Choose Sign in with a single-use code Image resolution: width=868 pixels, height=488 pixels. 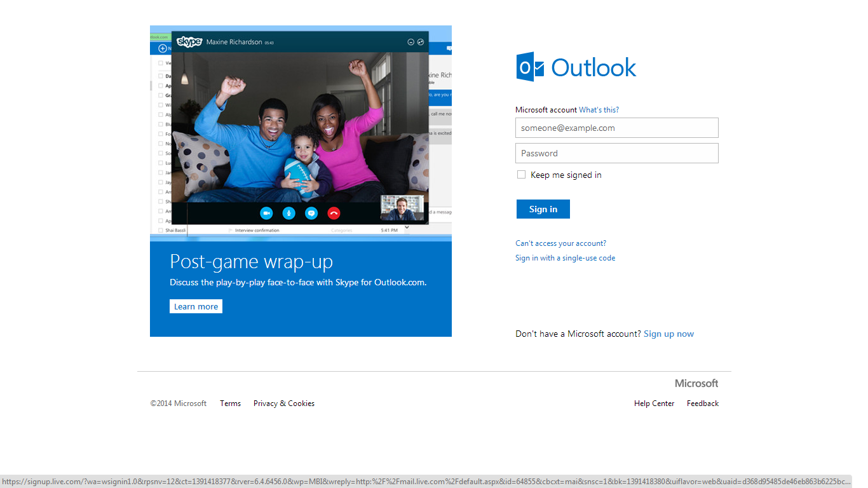click(566, 258)
